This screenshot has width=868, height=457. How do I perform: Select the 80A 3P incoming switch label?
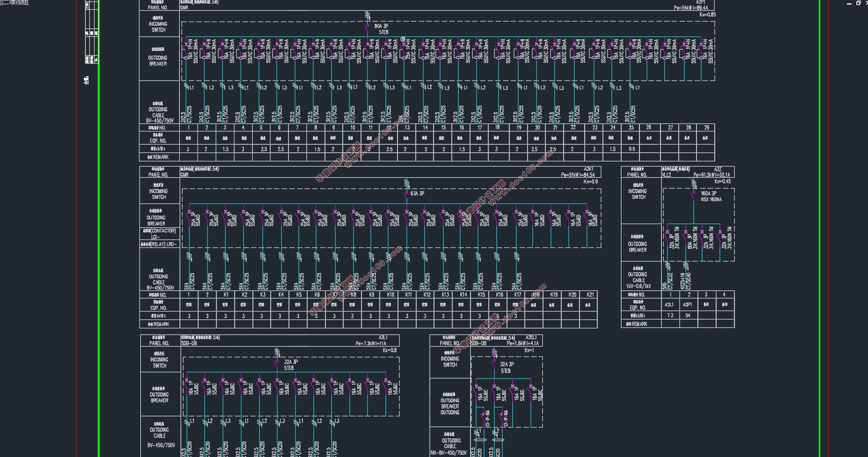pyautogui.click(x=381, y=29)
